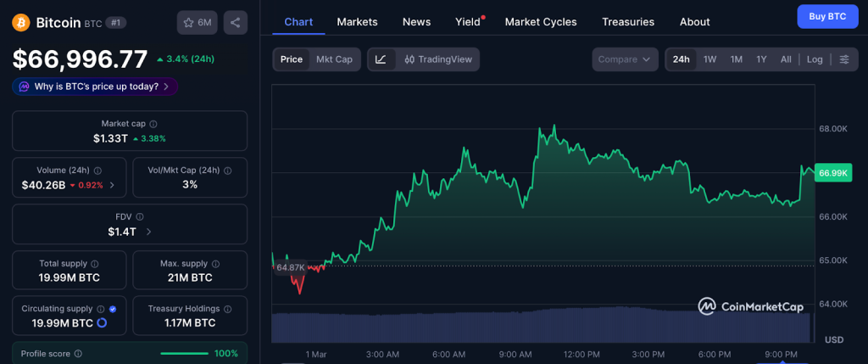Click the share icon button
The image size is (868, 364).
pos(236,22)
